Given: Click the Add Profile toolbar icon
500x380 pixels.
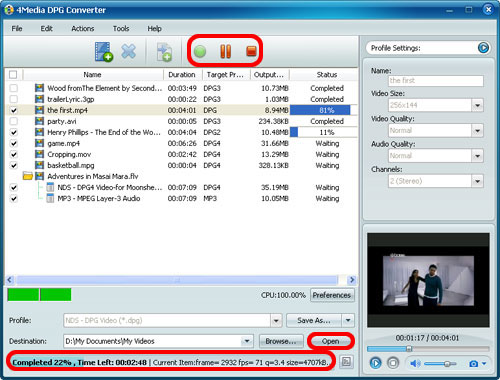Looking at the screenshot, I should point(164,52).
